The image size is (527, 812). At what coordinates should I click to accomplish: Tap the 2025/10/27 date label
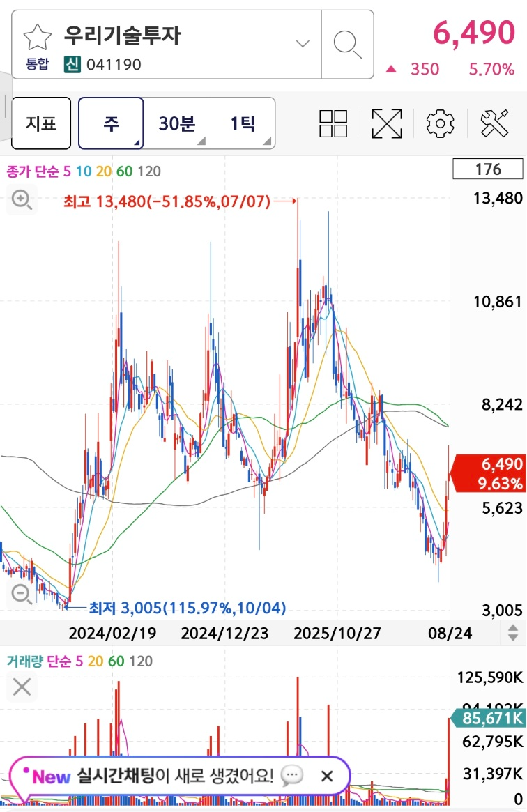tap(337, 633)
